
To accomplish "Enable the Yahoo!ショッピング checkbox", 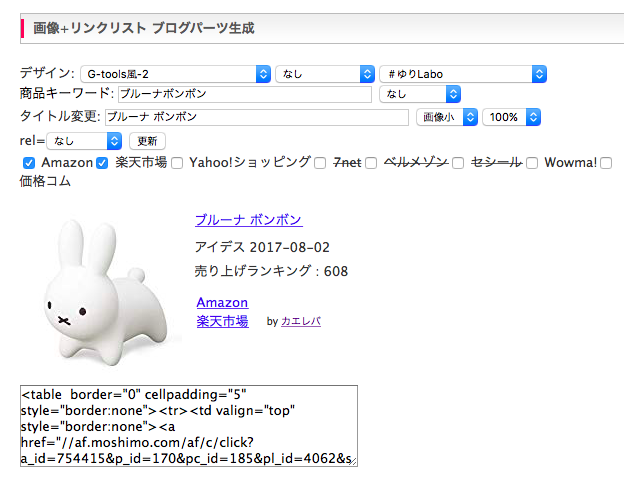I will coord(176,163).
